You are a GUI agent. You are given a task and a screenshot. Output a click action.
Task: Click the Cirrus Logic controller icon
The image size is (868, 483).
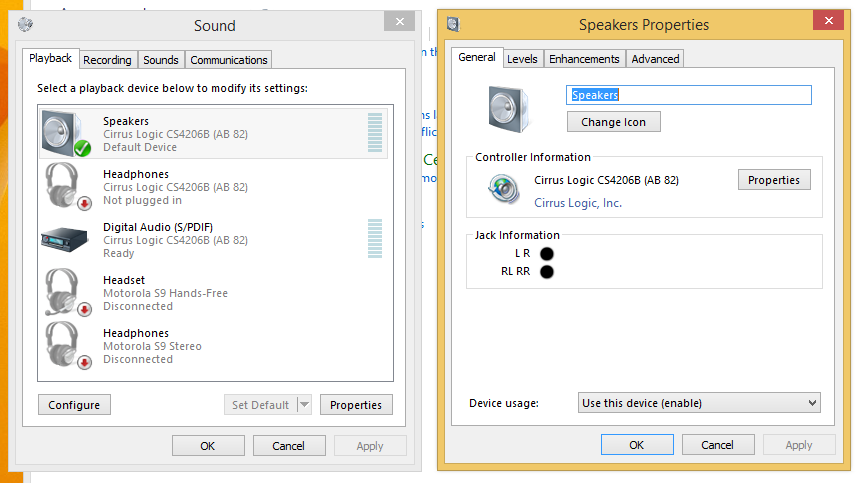(504, 189)
